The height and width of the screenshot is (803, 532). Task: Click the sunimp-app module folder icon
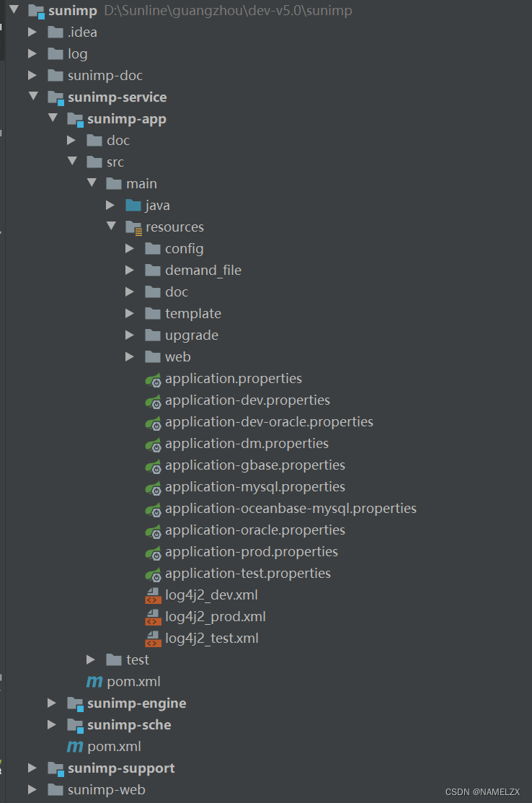click(75, 119)
